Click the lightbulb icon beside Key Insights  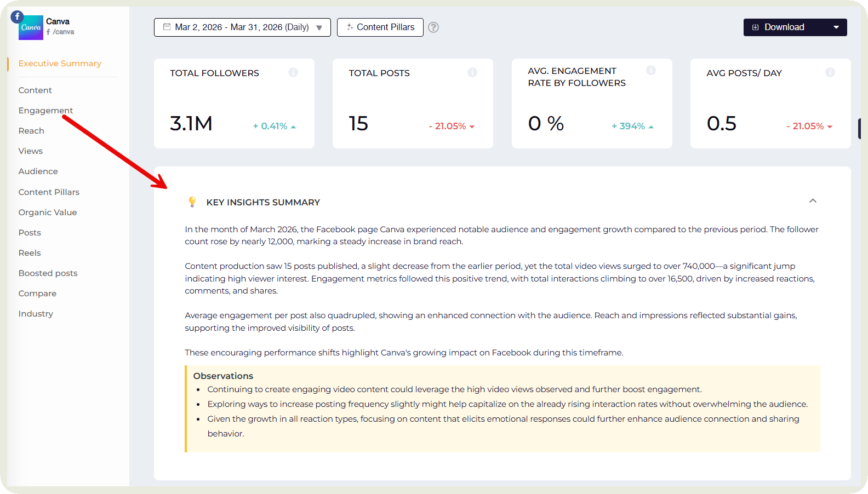(192, 202)
